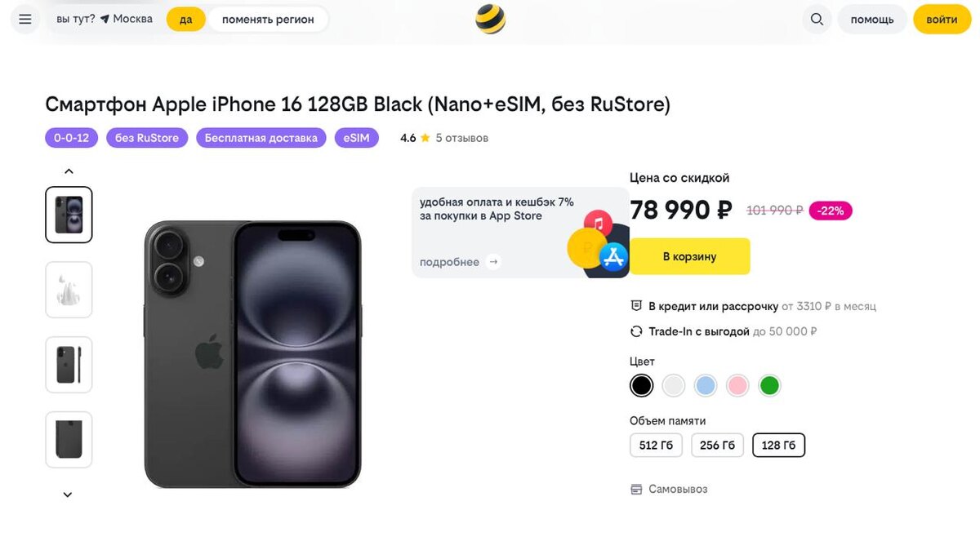Click the Trade-In arrows icon

pyautogui.click(x=636, y=331)
